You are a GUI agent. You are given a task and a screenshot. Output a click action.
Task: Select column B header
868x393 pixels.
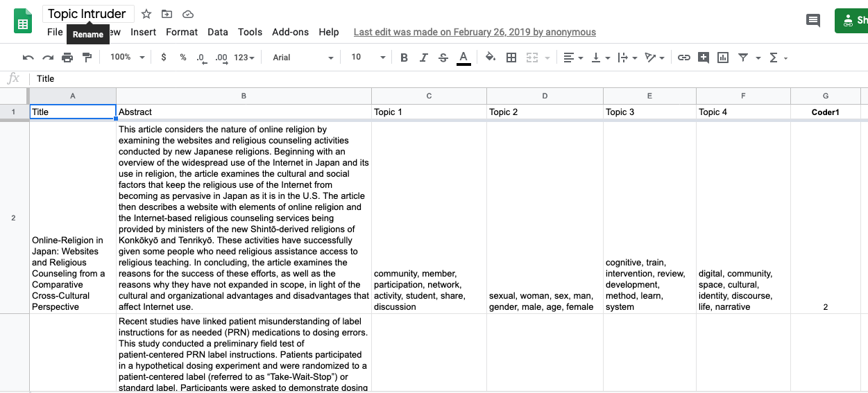click(x=244, y=96)
